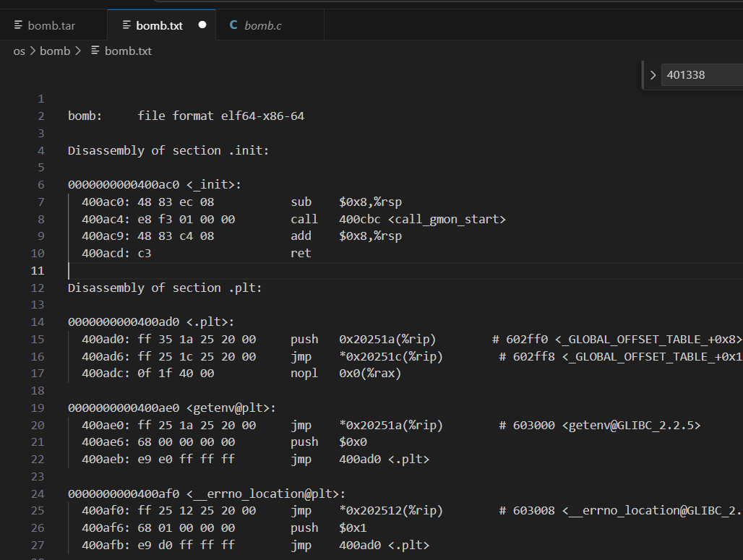743x560 pixels.
Task: Click line number 1 in the gutter
Action: [x=40, y=98]
